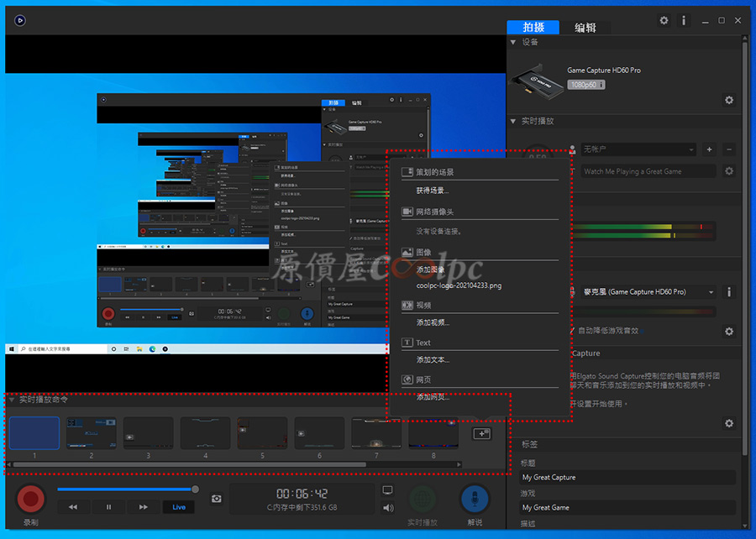Click the 00:06:42 timecode display
Screen dimensions: 756x539
(302, 494)
